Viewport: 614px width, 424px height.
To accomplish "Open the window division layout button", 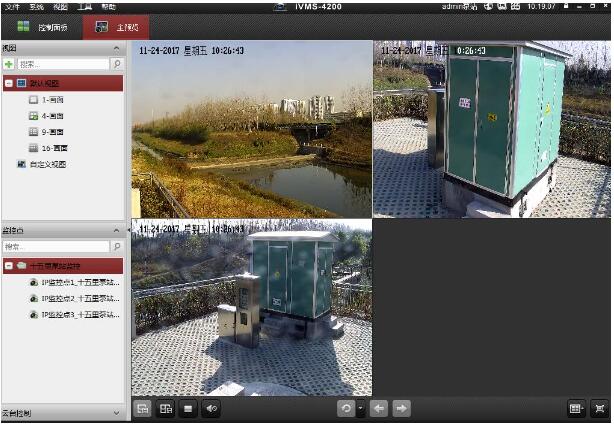I will [x=575, y=408].
